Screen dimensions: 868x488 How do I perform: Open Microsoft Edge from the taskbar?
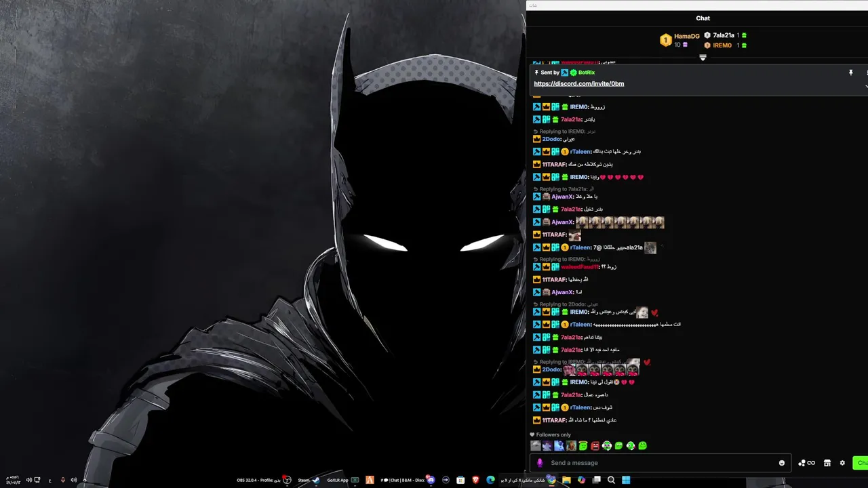pyautogui.click(x=490, y=480)
